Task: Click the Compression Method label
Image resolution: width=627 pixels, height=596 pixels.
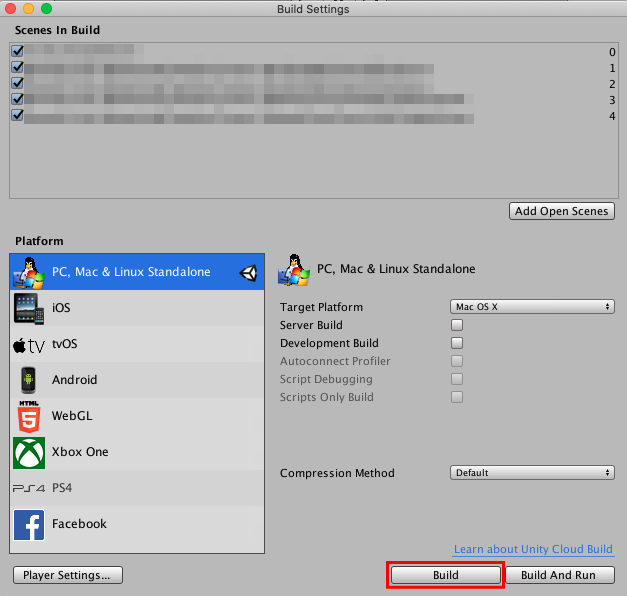Action: pyautogui.click(x=337, y=473)
